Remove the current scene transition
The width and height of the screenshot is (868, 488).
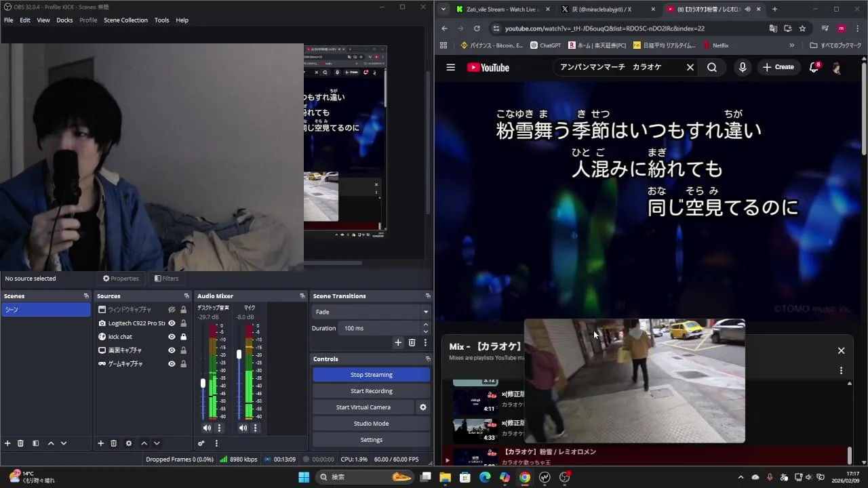(412, 342)
